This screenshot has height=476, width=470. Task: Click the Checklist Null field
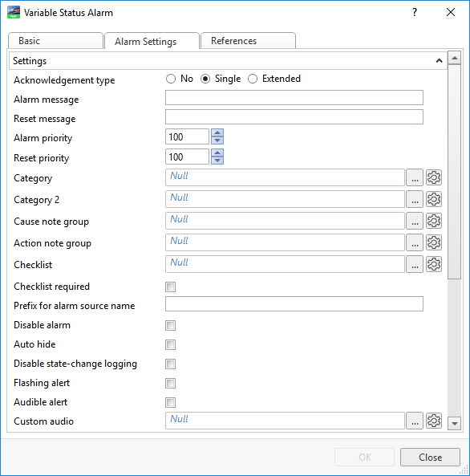click(285, 264)
